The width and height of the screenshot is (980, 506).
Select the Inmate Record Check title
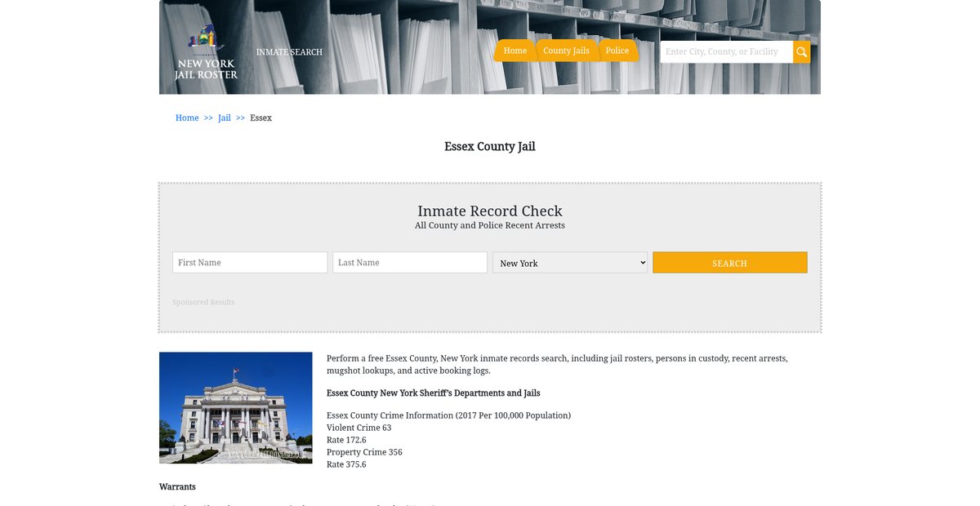(490, 211)
